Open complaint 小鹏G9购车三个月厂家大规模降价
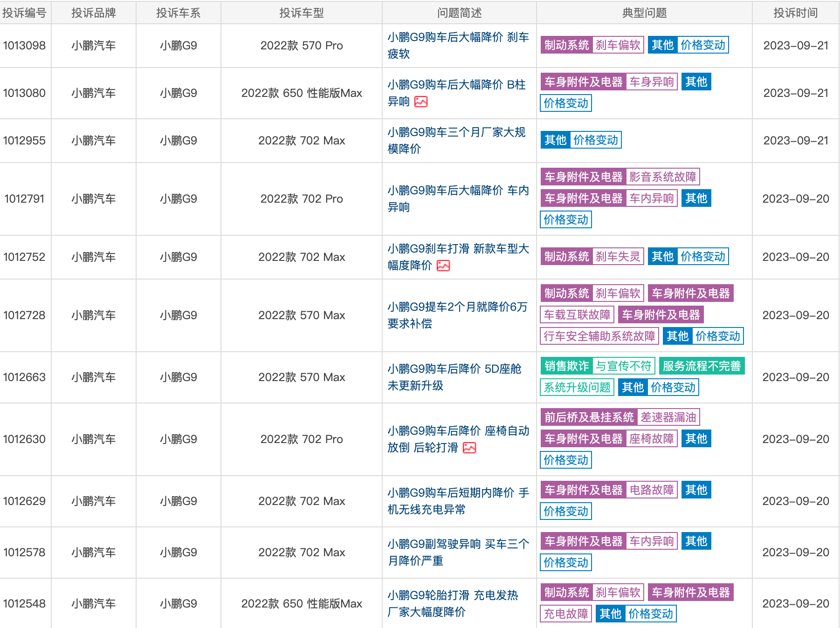840x628 pixels. pos(457,141)
